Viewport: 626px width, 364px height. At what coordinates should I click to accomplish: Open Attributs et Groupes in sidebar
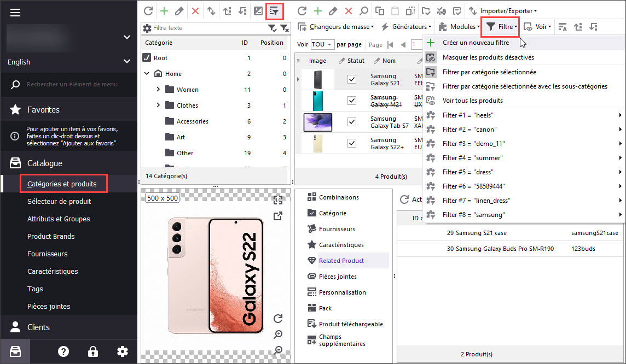click(x=59, y=219)
